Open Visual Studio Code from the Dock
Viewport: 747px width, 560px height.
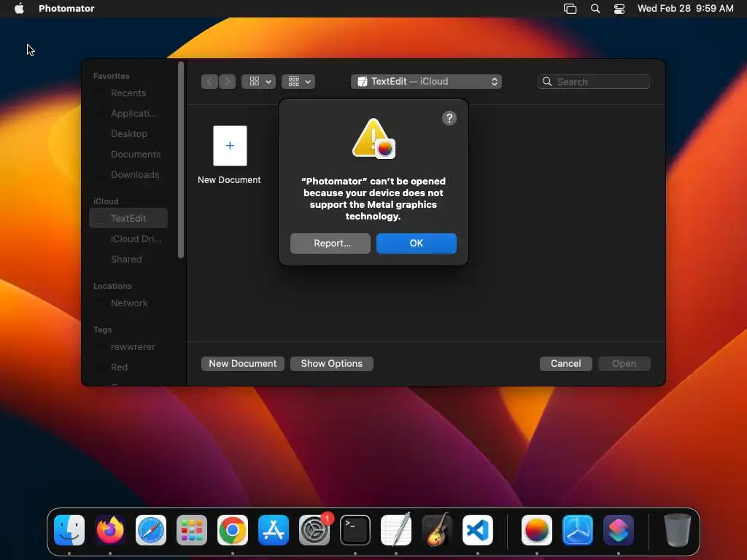click(x=478, y=530)
